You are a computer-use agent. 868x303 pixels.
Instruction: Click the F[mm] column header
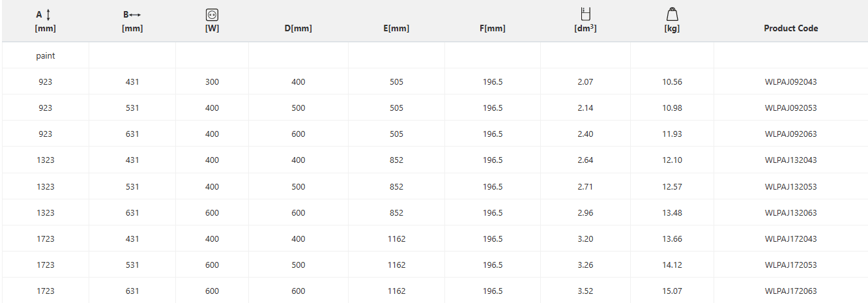click(x=492, y=28)
